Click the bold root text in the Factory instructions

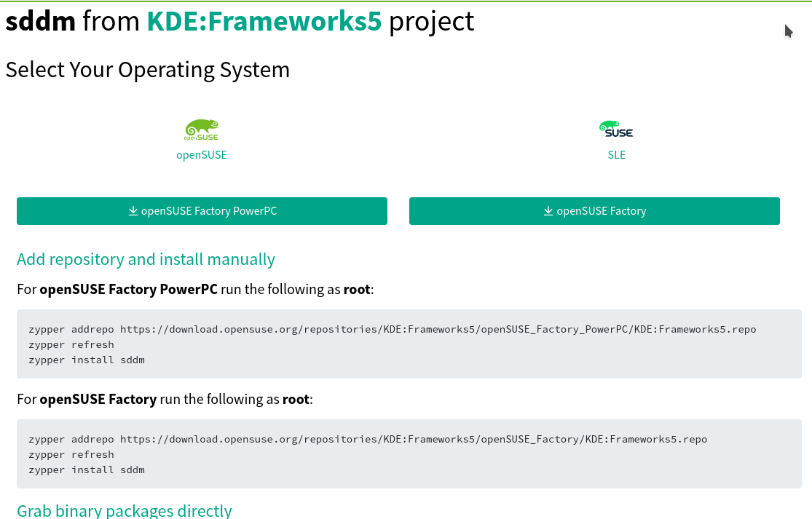[296, 399]
